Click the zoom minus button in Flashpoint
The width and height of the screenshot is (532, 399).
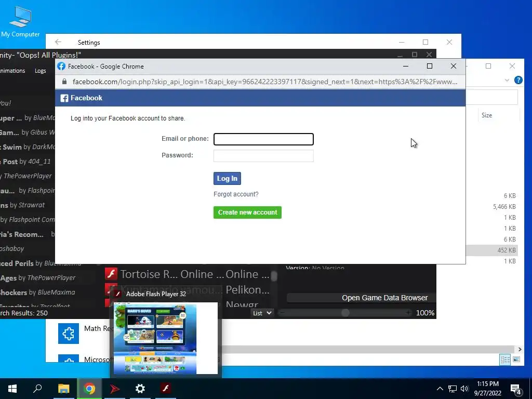coord(283,313)
